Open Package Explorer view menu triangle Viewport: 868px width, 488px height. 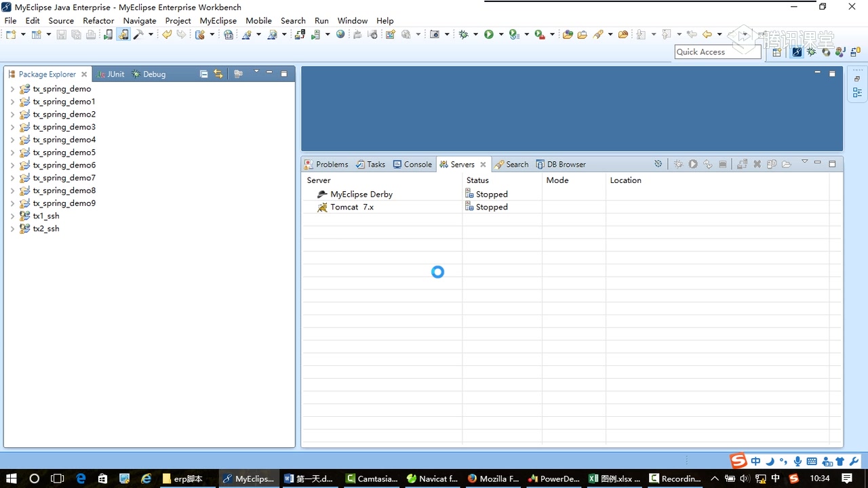(x=256, y=72)
